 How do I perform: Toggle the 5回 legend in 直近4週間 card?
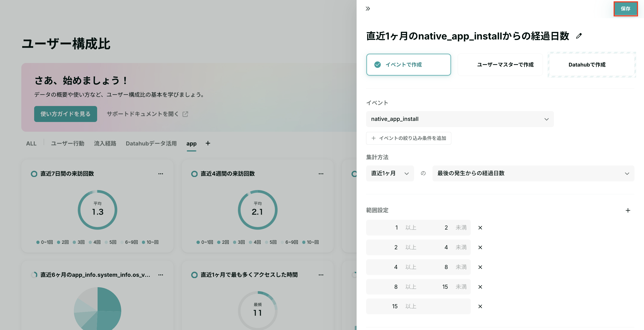click(x=271, y=242)
